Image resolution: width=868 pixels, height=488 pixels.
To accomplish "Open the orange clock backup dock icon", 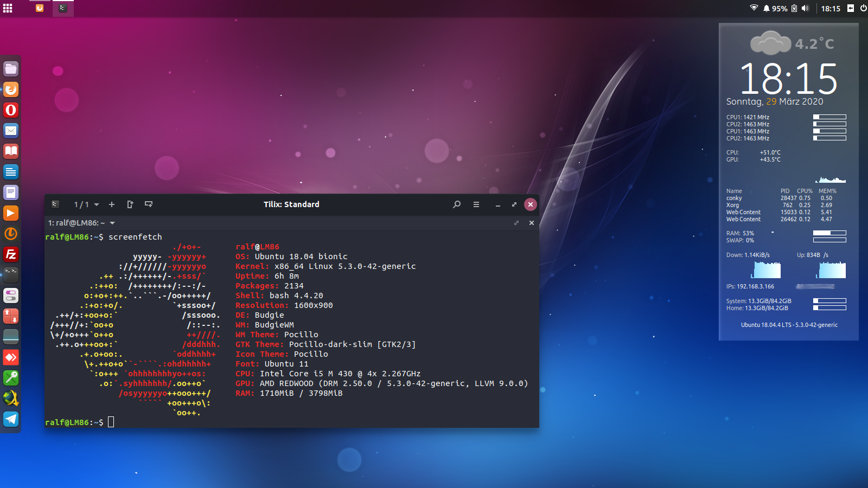I will click(11, 234).
